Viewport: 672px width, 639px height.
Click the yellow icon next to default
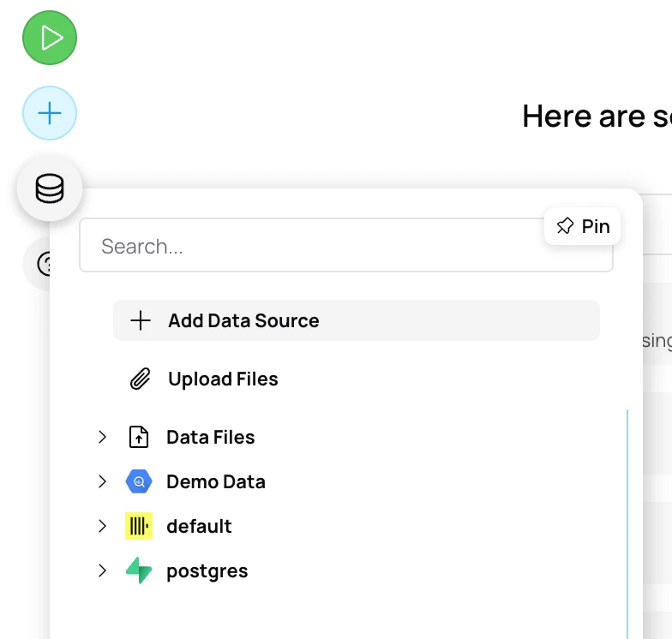(139, 526)
